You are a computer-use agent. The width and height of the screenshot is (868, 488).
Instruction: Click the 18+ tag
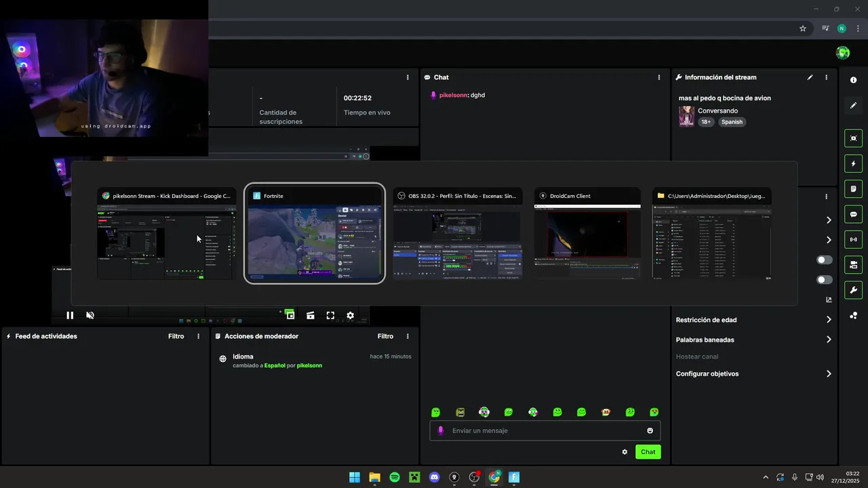coord(706,122)
